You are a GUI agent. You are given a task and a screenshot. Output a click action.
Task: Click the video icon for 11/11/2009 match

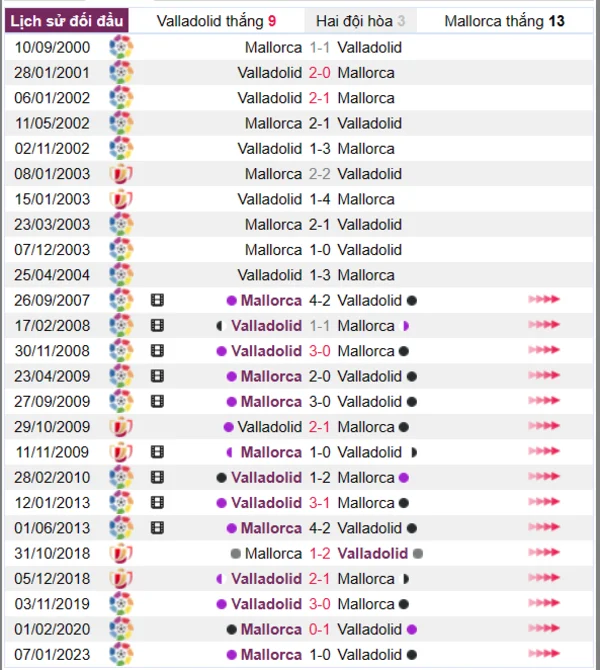pyautogui.click(x=157, y=452)
